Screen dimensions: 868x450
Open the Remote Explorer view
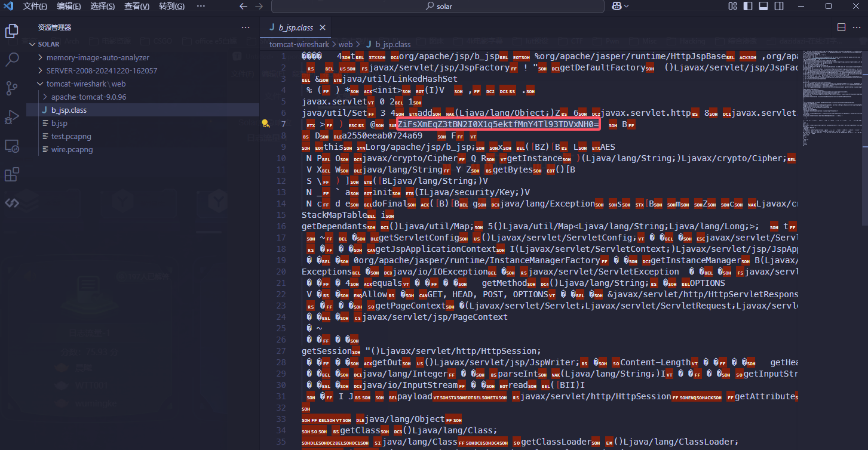pyautogui.click(x=12, y=146)
